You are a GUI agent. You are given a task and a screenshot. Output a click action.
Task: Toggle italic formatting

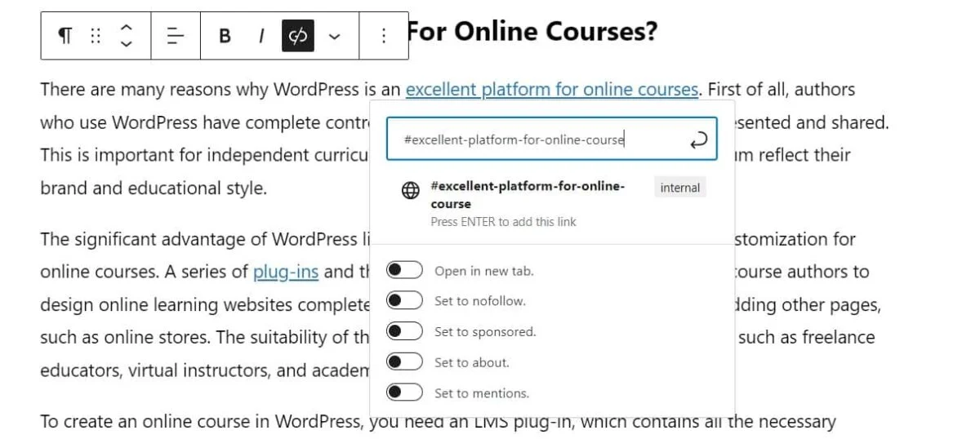(x=261, y=36)
